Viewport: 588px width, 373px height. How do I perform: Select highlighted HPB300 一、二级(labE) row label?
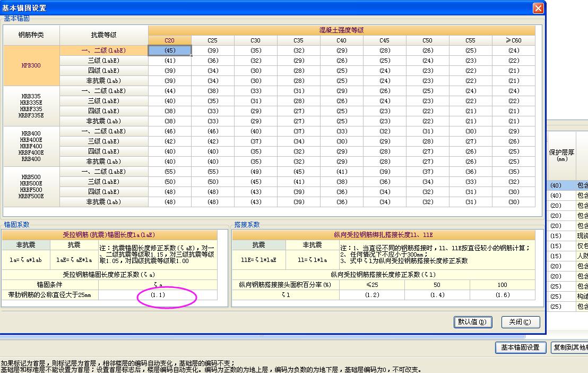tap(104, 50)
